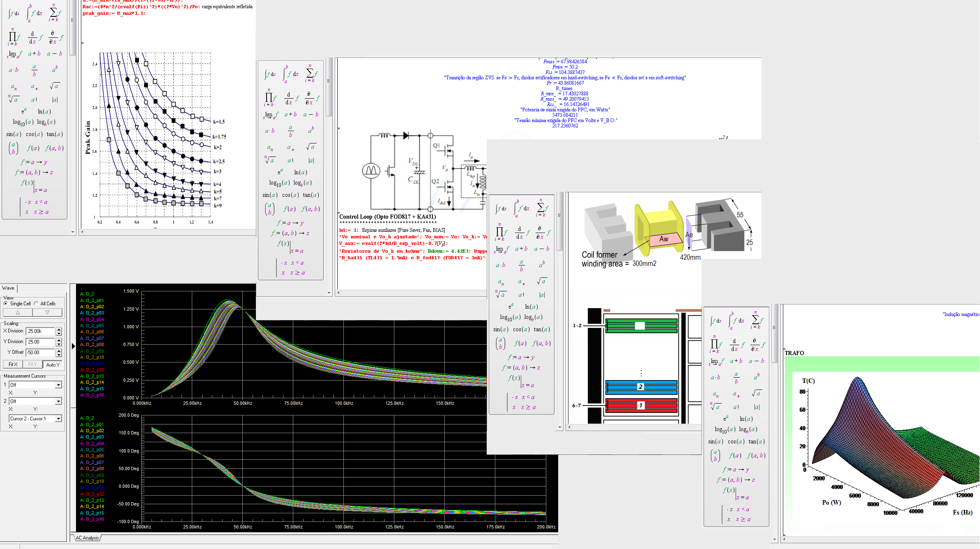Screen dimensions: 980x549
Task: Select the AC Analysis tab
Action: [87, 538]
